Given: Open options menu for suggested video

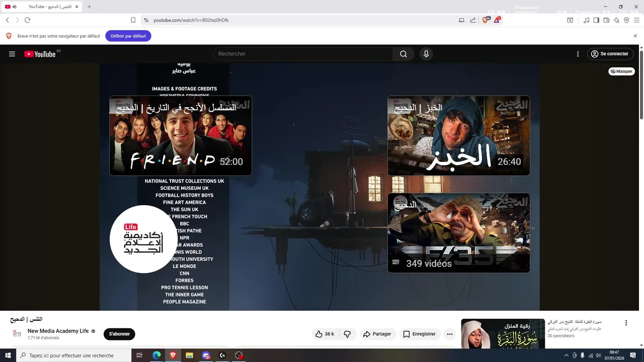Looking at the screenshot, I should pos(626,323).
